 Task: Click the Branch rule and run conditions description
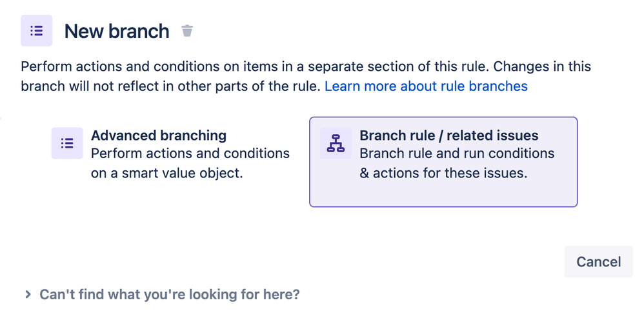click(x=457, y=163)
